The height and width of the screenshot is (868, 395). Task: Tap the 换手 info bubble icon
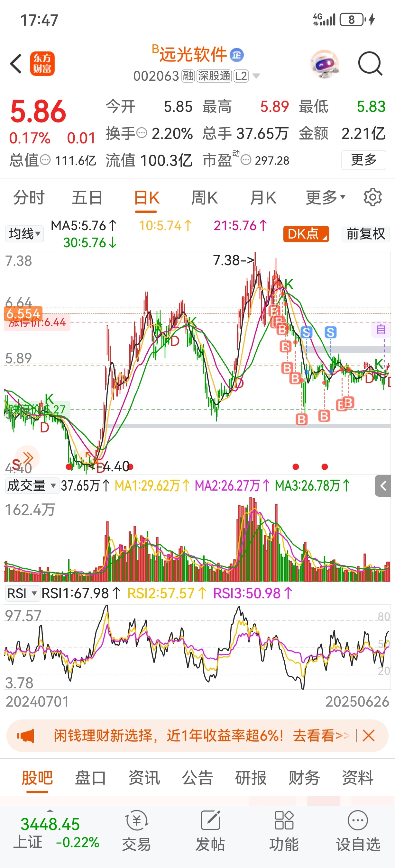[142, 132]
